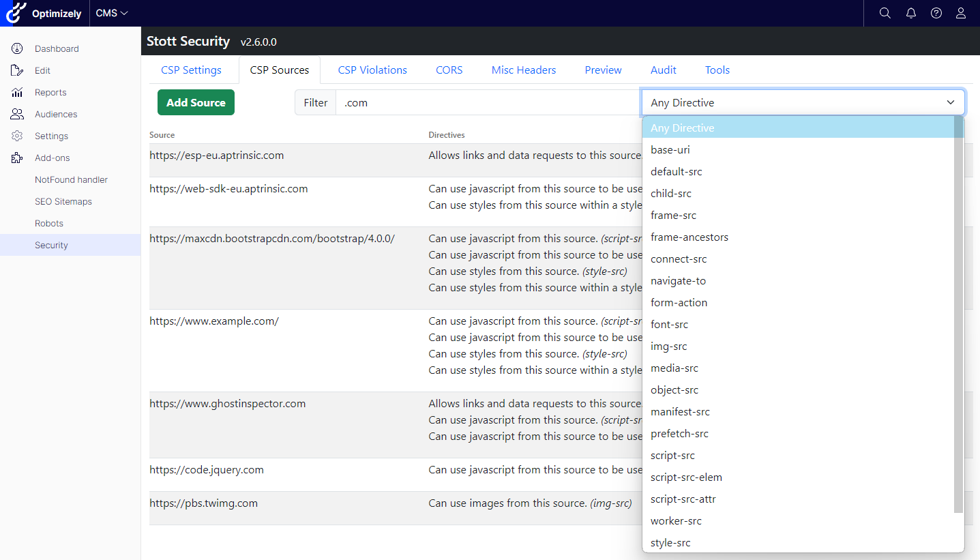
Task: Open the notifications bell icon
Action: click(x=910, y=13)
